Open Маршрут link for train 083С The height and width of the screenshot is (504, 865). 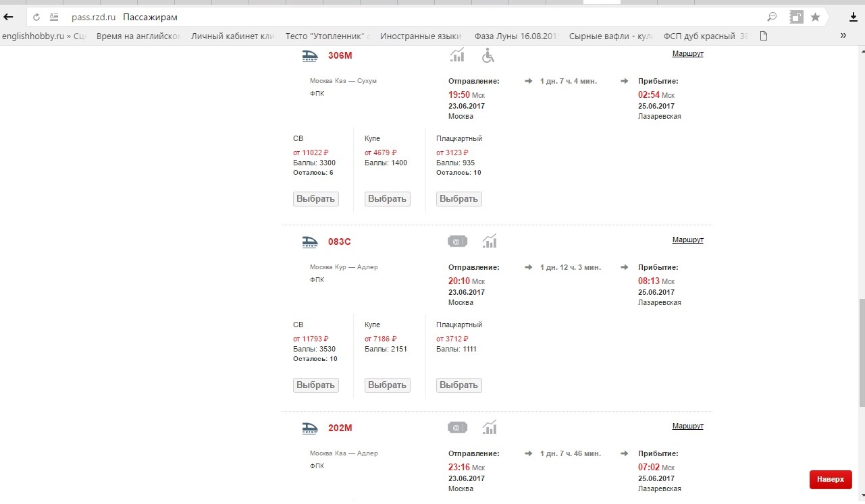[x=687, y=240]
